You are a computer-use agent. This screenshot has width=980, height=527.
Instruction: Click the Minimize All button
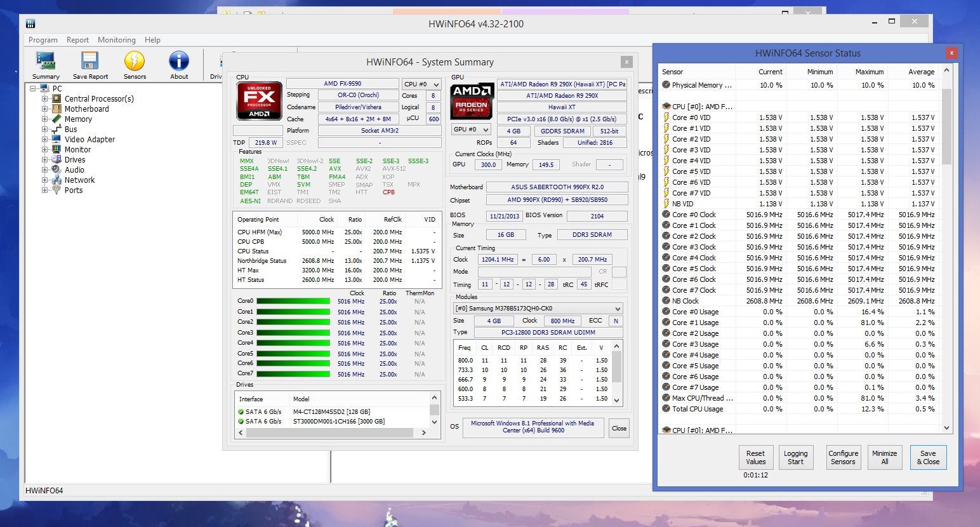(x=884, y=457)
